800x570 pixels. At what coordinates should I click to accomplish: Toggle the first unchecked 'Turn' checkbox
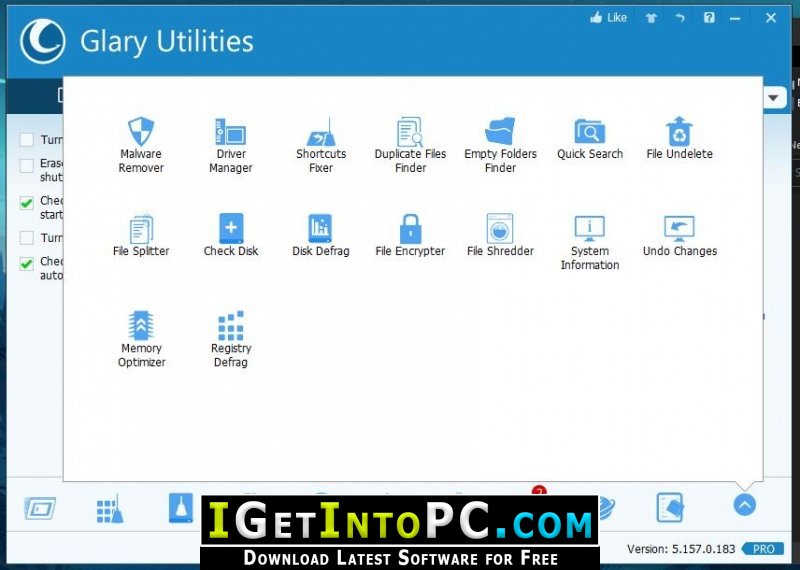[27, 139]
